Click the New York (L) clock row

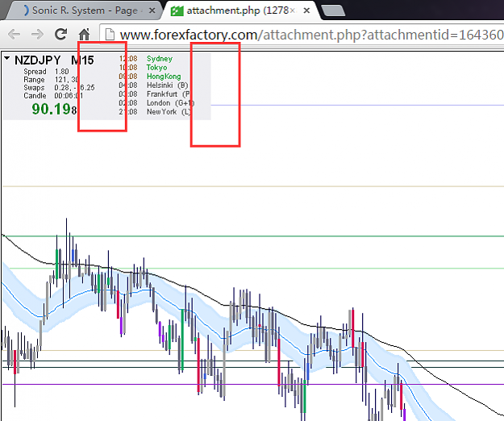click(x=155, y=112)
